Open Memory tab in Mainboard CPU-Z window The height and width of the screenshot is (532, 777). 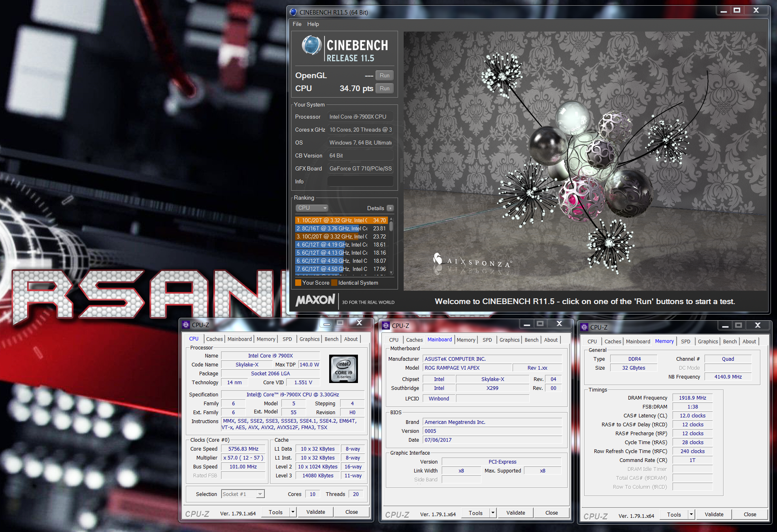click(466, 340)
